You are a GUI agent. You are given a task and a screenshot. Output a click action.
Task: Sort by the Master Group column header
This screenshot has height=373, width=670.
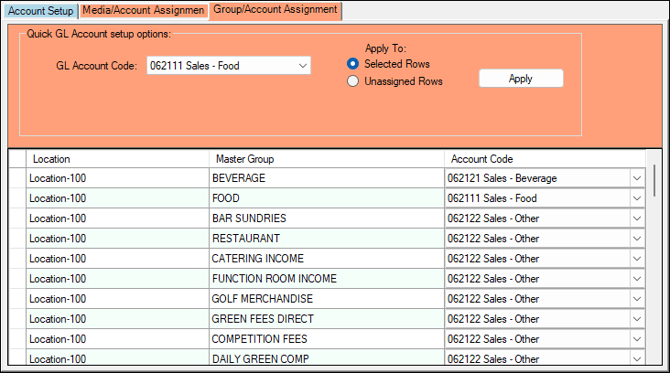[x=327, y=159]
